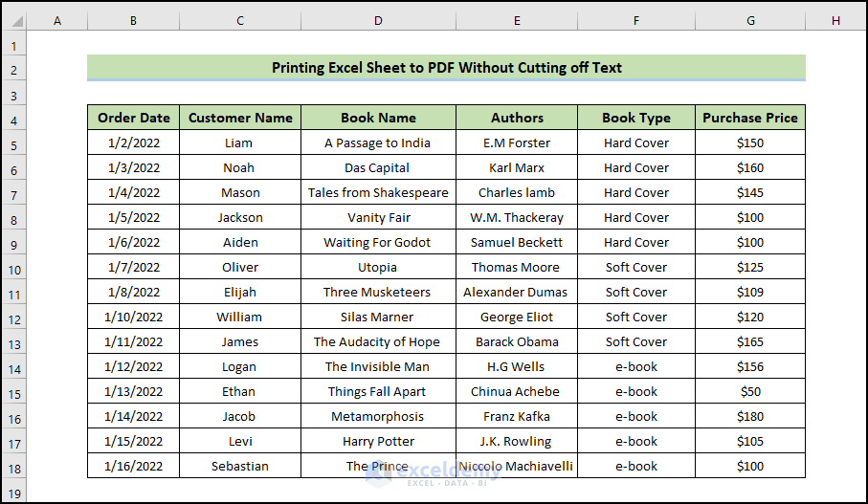868x504 pixels.
Task: Select row 18 header
Action: 13,467
